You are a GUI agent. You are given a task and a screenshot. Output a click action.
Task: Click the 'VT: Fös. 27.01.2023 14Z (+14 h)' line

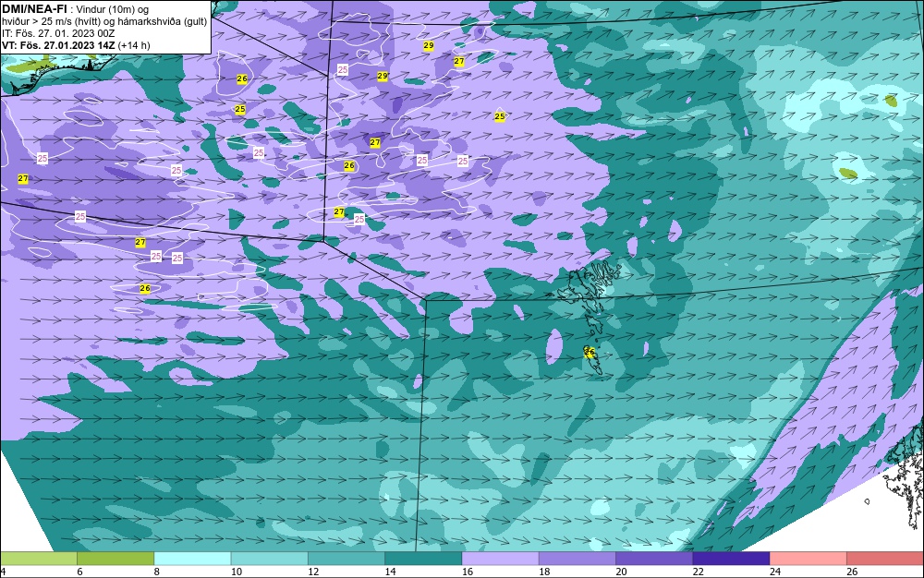[x=76, y=45]
